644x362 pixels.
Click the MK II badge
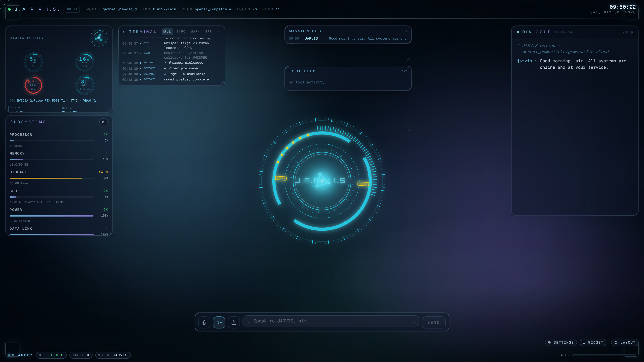72,9
